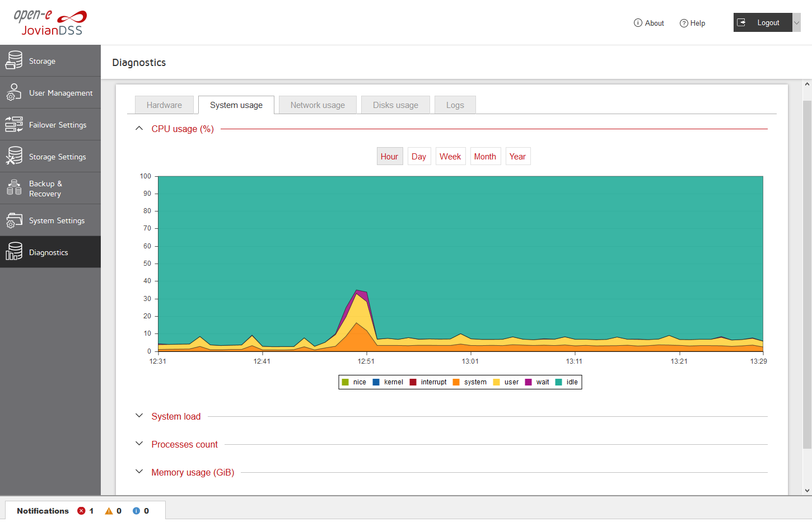The height and width of the screenshot is (522, 812).
Task: Click the Failover Settings sidebar icon
Action: click(14, 124)
